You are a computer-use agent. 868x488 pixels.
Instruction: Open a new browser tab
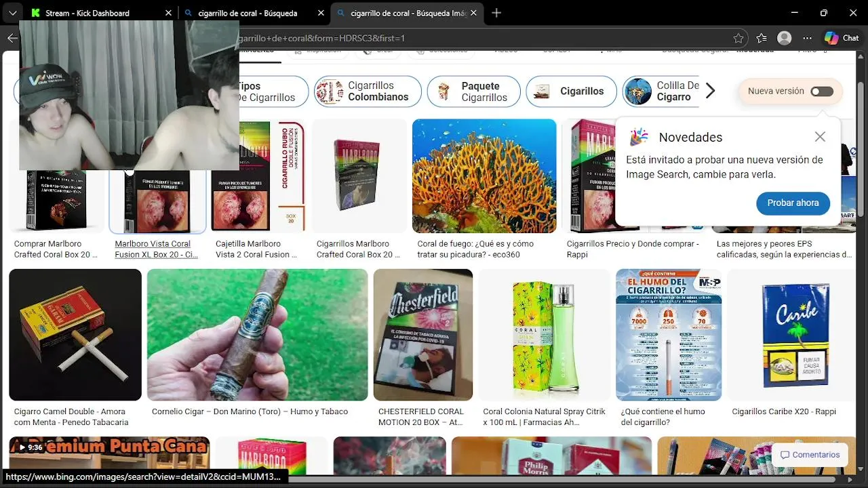(x=496, y=13)
